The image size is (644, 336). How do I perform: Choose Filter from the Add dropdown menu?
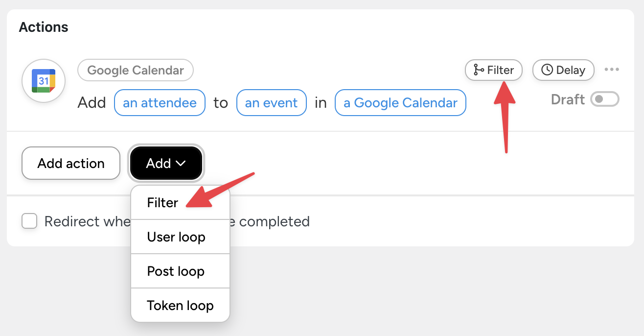coord(162,203)
